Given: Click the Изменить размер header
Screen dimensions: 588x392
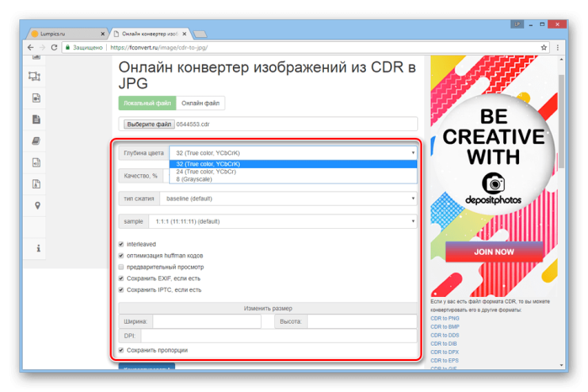Looking at the screenshot, I should pyautogui.click(x=268, y=309).
